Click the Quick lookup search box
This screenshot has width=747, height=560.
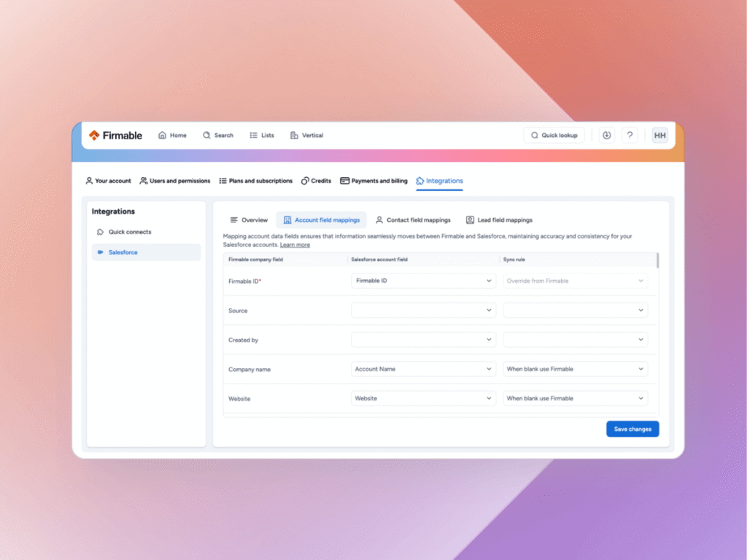click(x=554, y=135)
